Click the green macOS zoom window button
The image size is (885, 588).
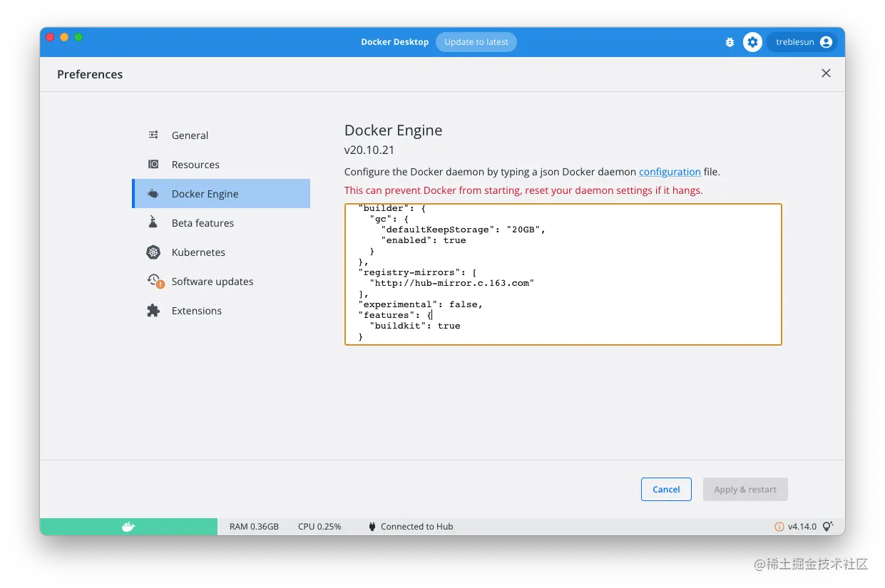point(78,37)
